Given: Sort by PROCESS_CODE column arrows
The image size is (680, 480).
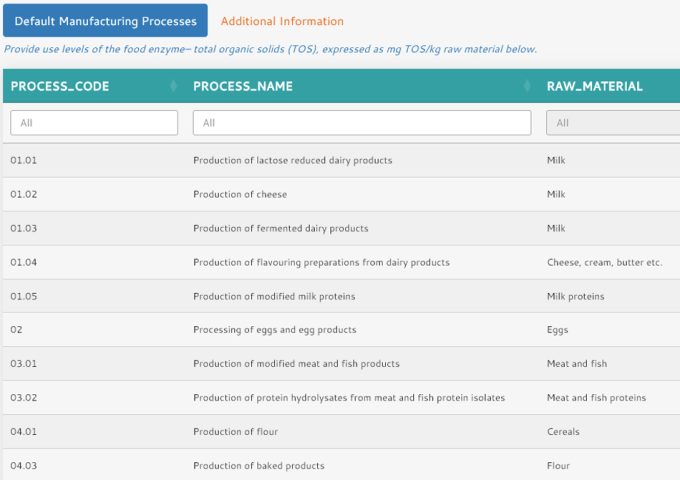Looking at the screenshot, I should tap(174, 86).
